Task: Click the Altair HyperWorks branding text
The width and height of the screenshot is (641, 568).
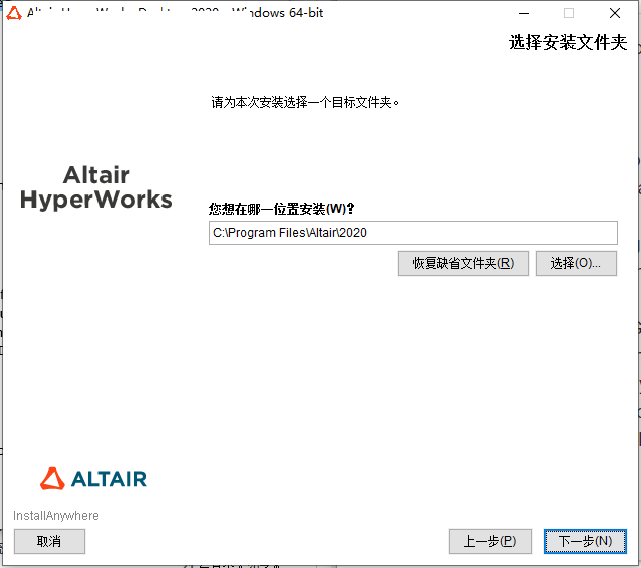Action: click(x=96, y=187)
